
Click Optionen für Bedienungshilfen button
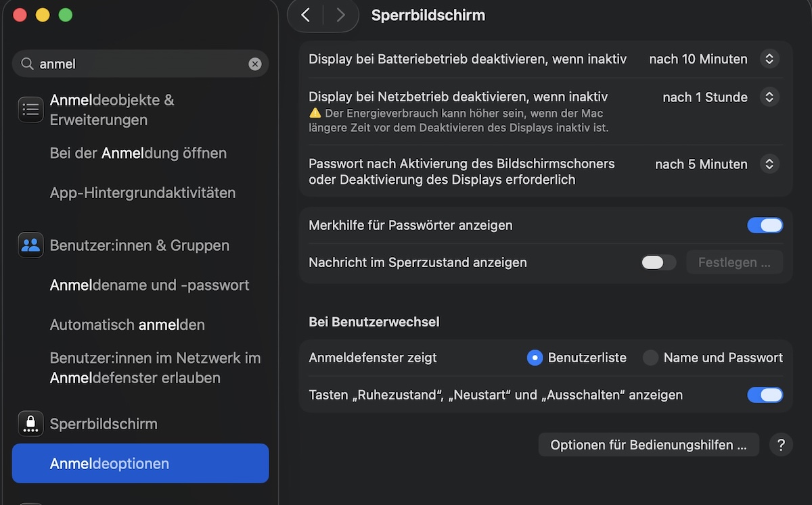click(x=648, y=445)
